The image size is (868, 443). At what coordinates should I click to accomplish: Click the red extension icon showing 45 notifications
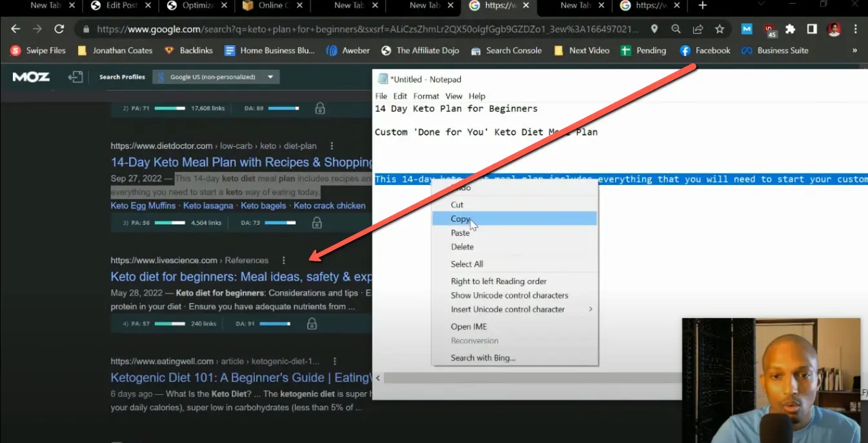point(769,29)
